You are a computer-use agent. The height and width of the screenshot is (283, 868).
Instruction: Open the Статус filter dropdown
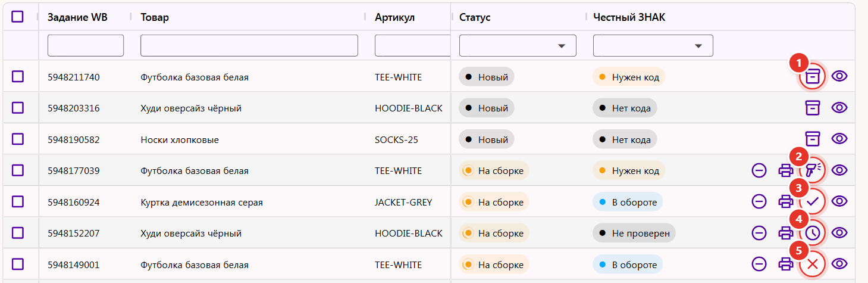pyautogui.click(x=518, y=45)
